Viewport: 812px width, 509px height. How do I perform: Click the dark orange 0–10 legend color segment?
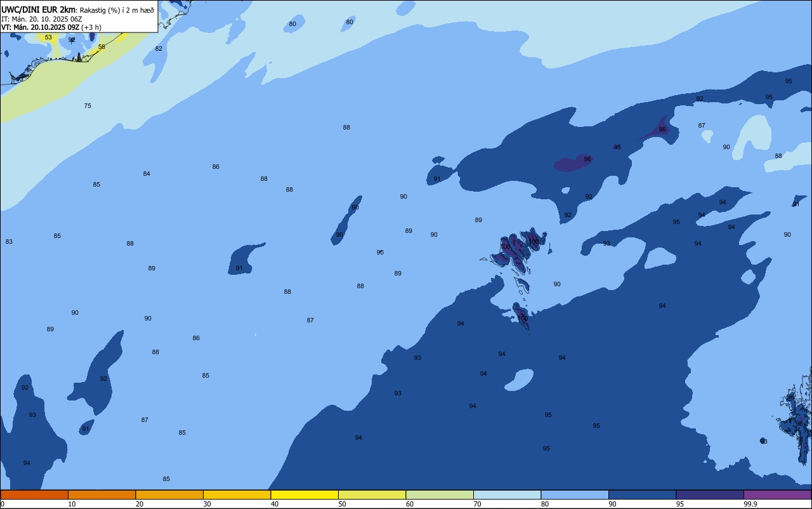[34, 494]
